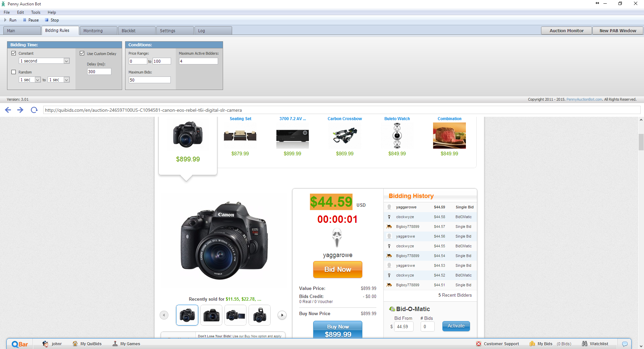This screenshot has height=349, width=644.
Task: Click Bigboy778899 avatar at $44.54 bid
Action: pos(389,256)
